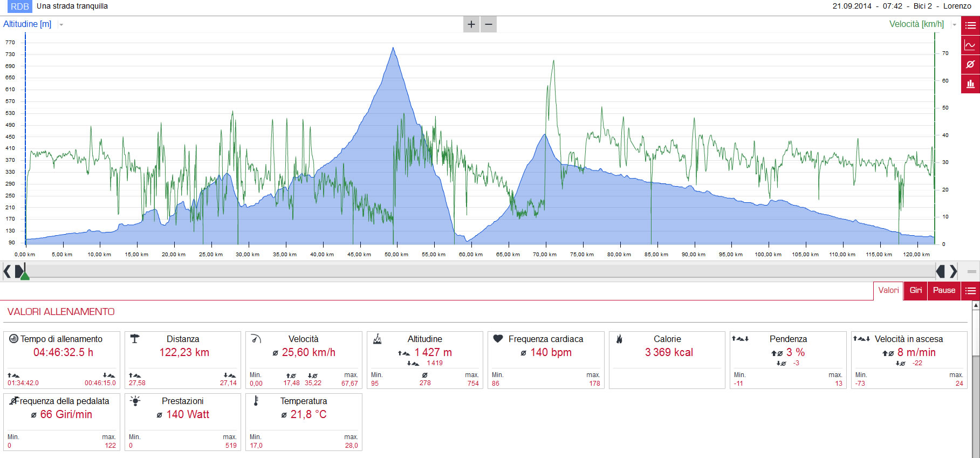Screen dimensions: 980x458
Task: Click the left chevron of the range slider
Action: [7, 271]
